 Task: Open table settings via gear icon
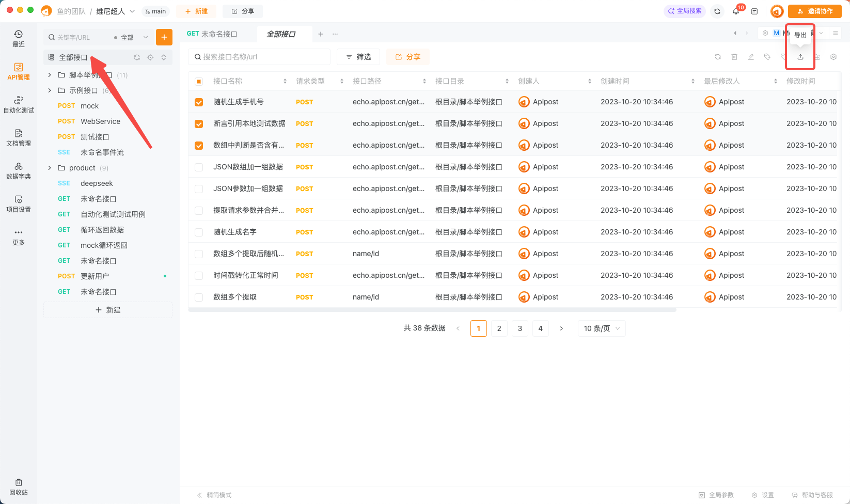pyautogui.click(x=833, y=57)
